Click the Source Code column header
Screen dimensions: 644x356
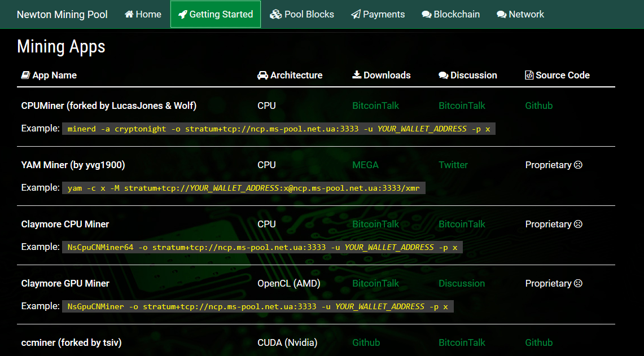557,75
